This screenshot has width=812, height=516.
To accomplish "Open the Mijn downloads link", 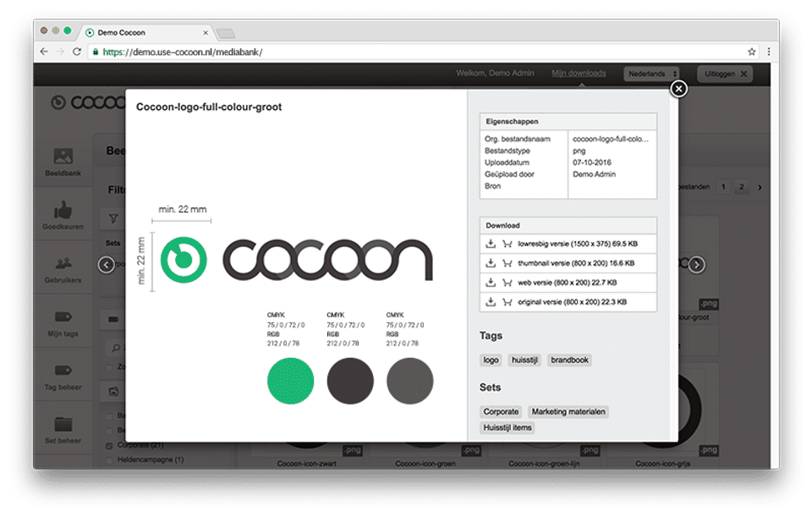I will pos(579,73).
